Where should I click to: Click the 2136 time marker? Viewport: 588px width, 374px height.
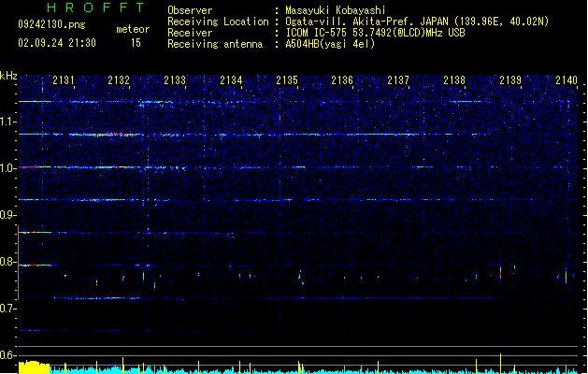pos(342,80)
